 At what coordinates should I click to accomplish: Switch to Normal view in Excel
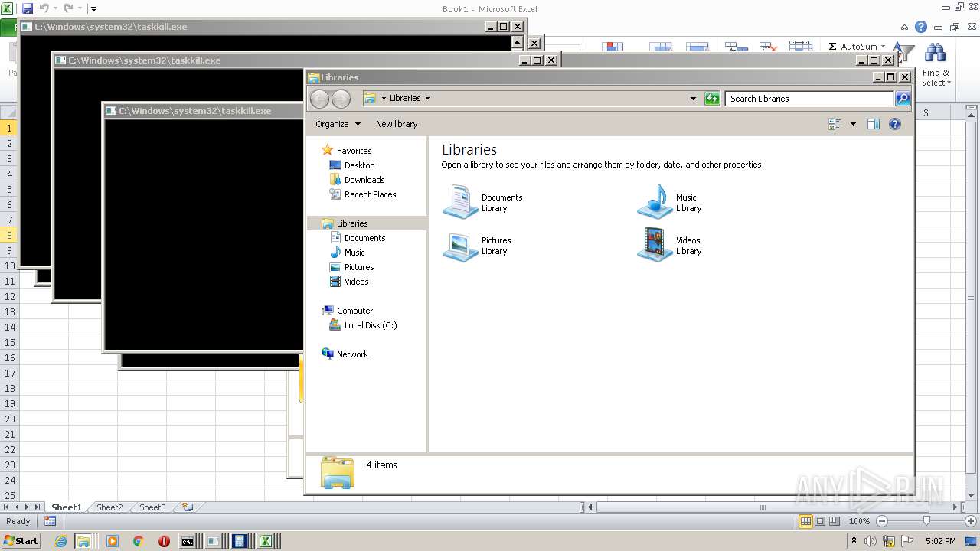pos(805,521)
